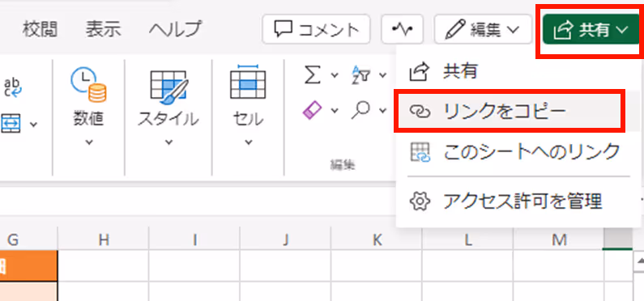The image size is (644, 301).
Task: Click the セル cells icon
Action: [248, 82]
